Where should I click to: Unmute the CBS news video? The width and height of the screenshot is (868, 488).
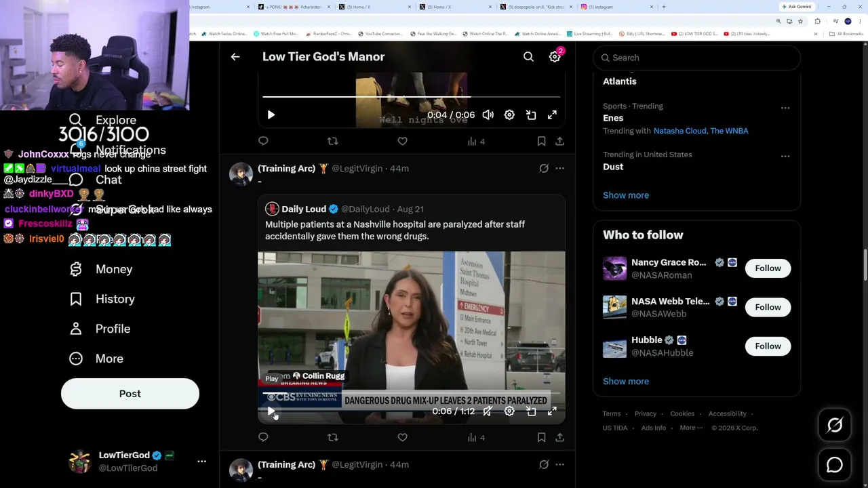click(488, 411)
